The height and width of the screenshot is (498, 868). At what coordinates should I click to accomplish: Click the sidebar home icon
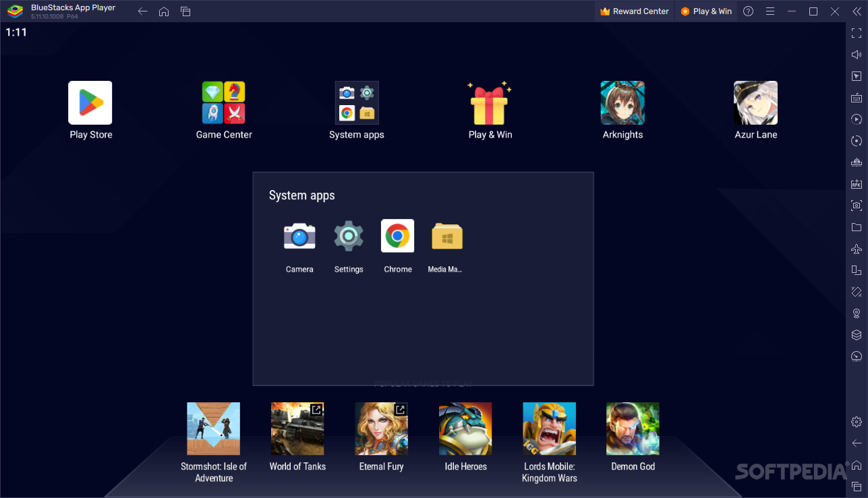(x=857, y=465)
